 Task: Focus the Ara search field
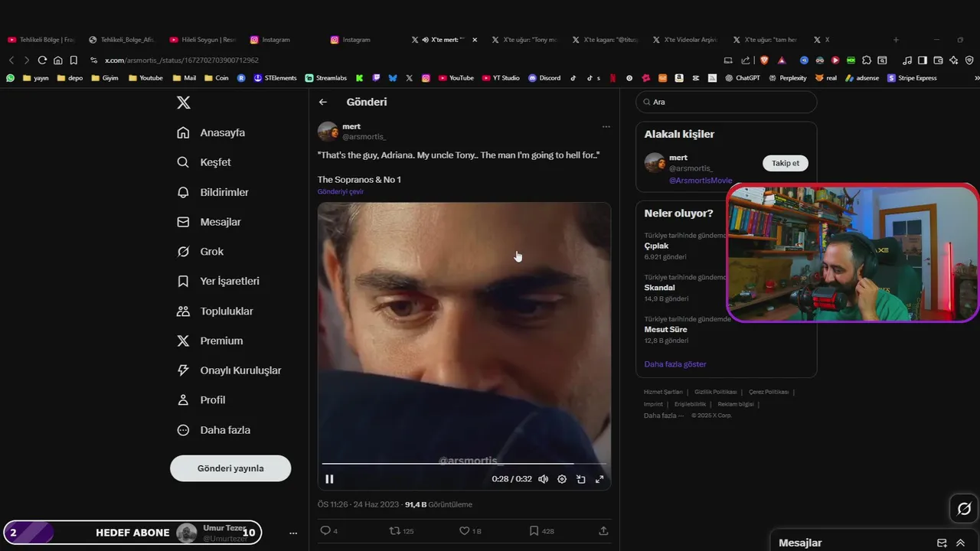tap(726, 102)
